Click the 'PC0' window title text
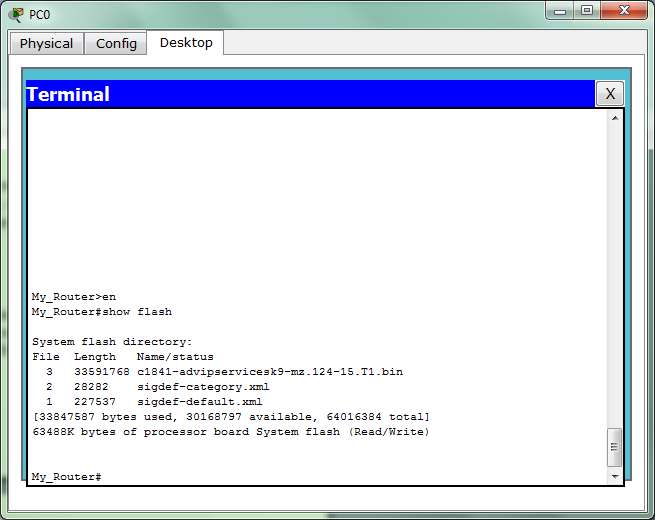The image size is (655, 520). 39,15
